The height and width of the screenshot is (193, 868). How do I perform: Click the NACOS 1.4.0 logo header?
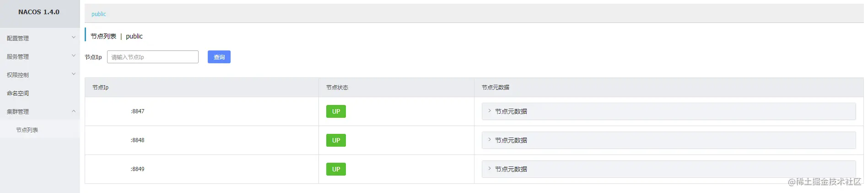coord(39,12)
